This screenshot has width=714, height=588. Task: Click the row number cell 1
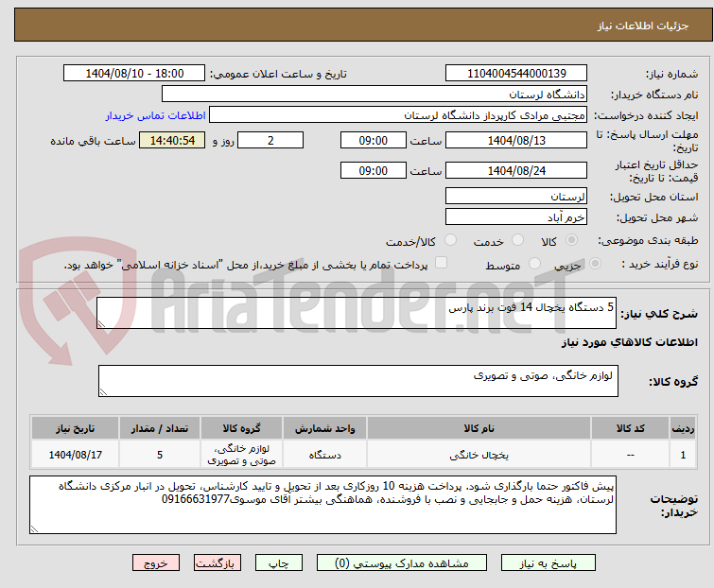683,455
